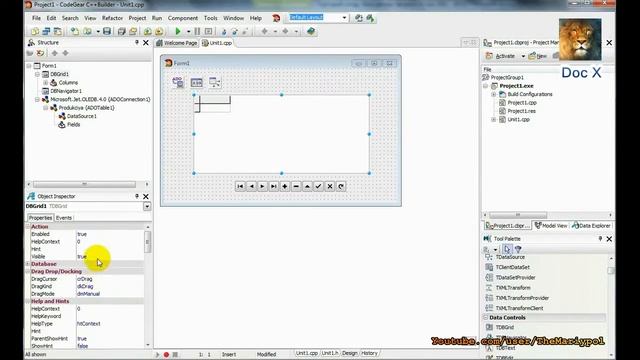This screenshot has height=360, width=640.
Task: Collapse the Data Controls category in Tool Palette
Action: point(485,317)
